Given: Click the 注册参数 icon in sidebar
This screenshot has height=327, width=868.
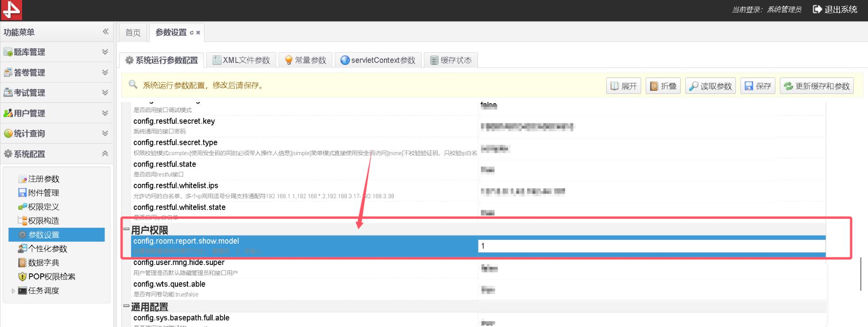Looking at the screenshot, I should click(x=23, y=179).
